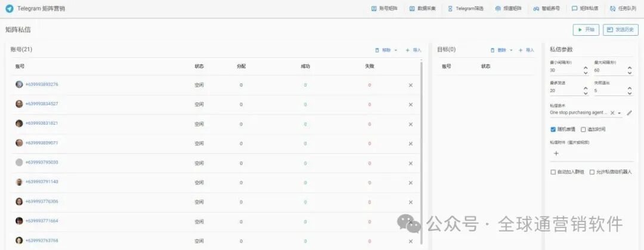
Task: Click avatar of account +639993791140
Action: point(19,182)
